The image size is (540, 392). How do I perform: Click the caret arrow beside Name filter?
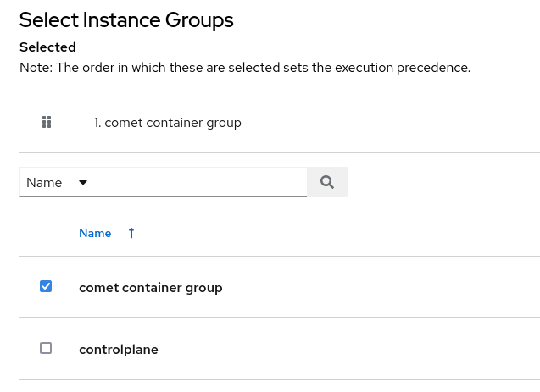pyautogui.click(x=83, y=182)
